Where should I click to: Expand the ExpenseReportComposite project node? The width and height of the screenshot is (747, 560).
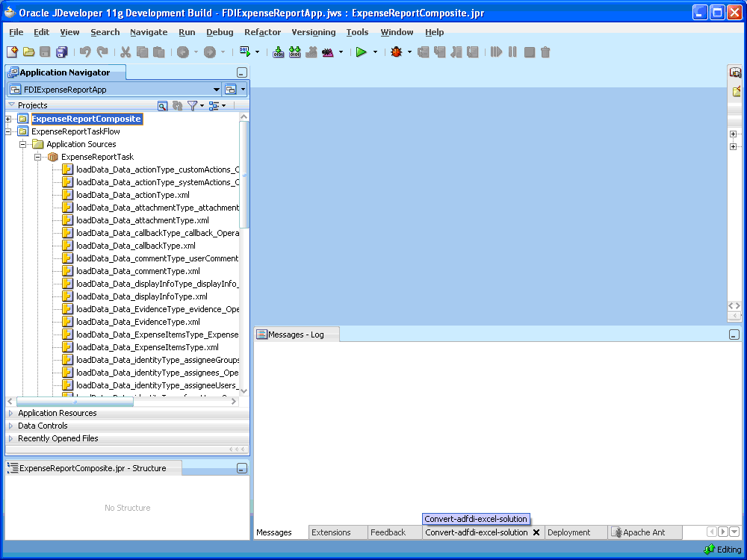[8, 119]
